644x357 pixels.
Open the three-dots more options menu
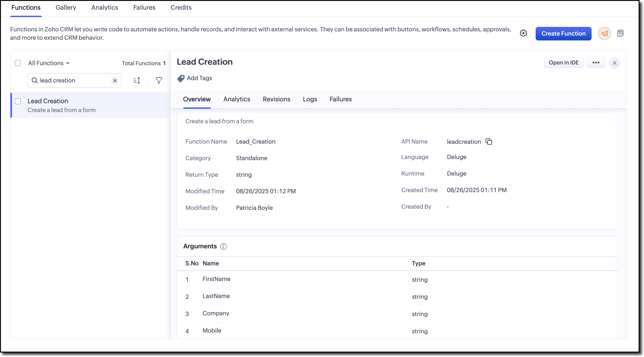point(596,63)
